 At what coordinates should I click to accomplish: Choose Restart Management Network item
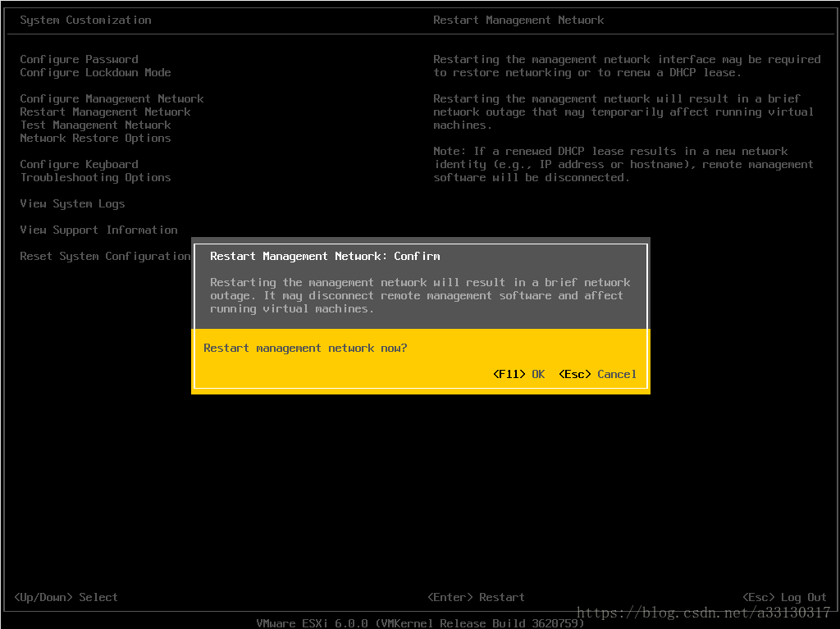click(x=105, y=112)
